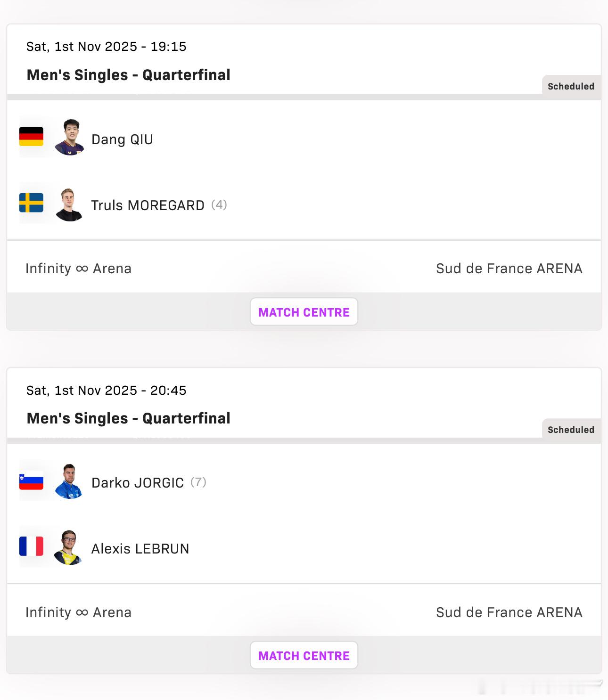Click Men's Singles Quarterfinal title at 20:45

pos(128,418)
